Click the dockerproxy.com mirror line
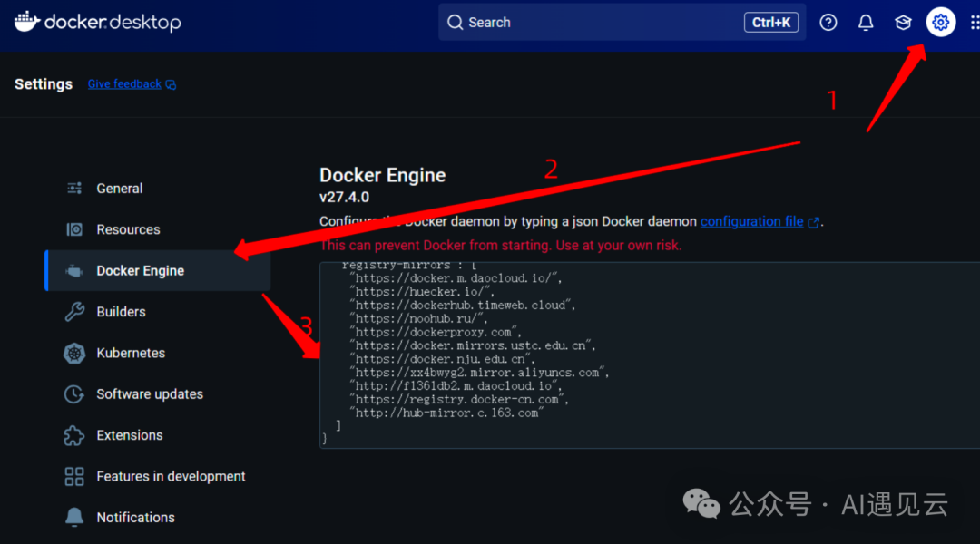This screenshot has width=980, height=544. 436,332
